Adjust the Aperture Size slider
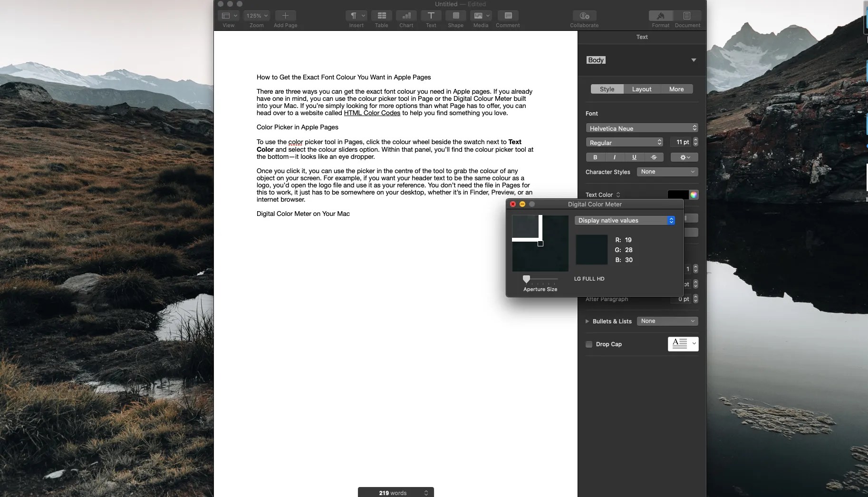 point(526,280)
